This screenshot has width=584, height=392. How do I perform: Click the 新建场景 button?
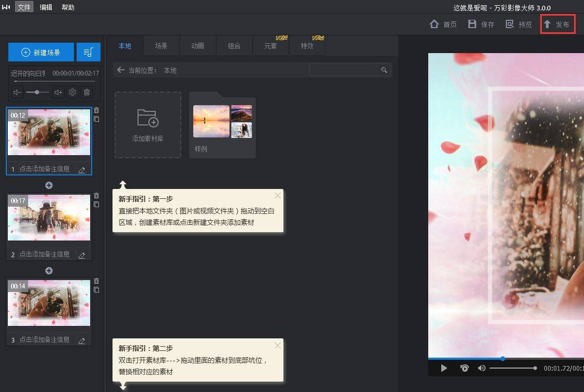(x=41, y=52)
